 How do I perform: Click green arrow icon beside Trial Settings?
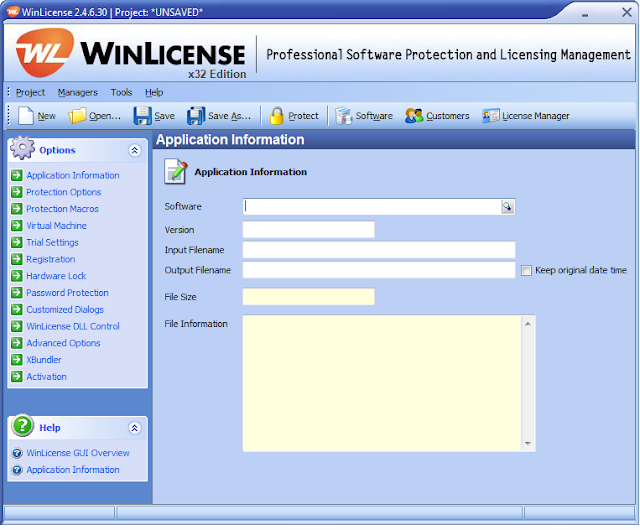(x=17, y=242)
